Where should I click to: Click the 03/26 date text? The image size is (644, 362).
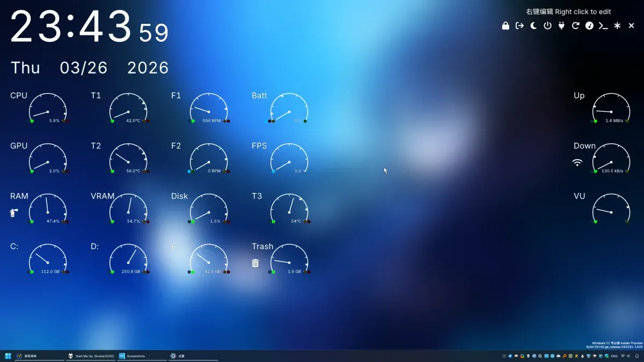tap(84, 68)
